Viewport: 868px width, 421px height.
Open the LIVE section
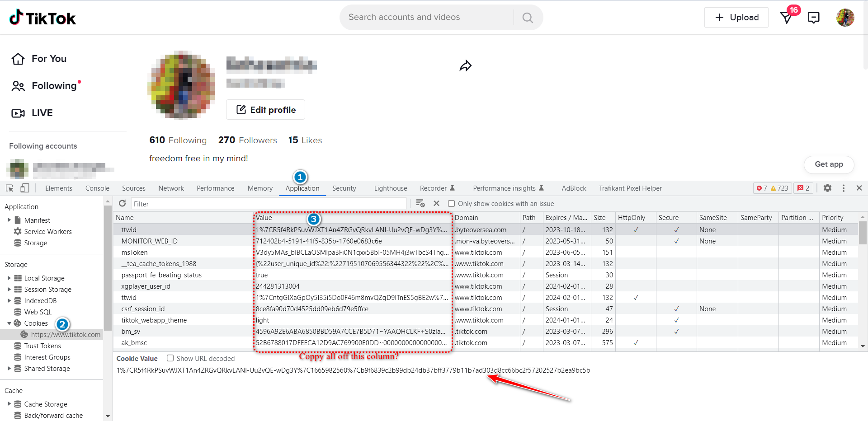pos(32,113)
